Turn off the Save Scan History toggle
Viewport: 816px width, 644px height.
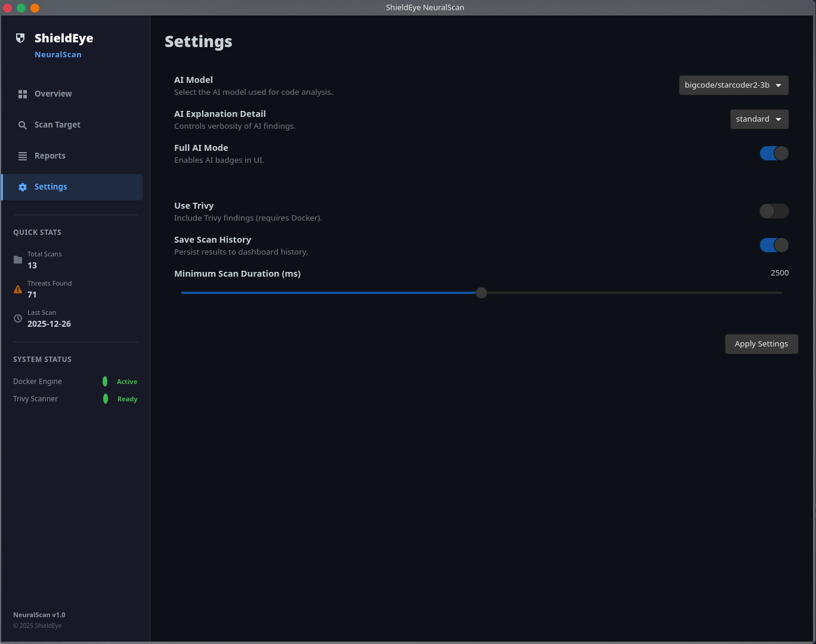tap(774, 245)
